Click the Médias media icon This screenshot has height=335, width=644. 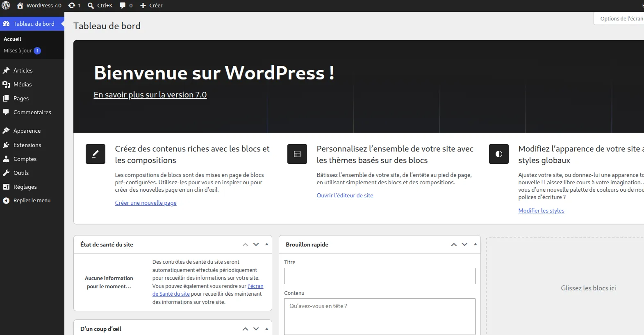click(x=6, y=84)
